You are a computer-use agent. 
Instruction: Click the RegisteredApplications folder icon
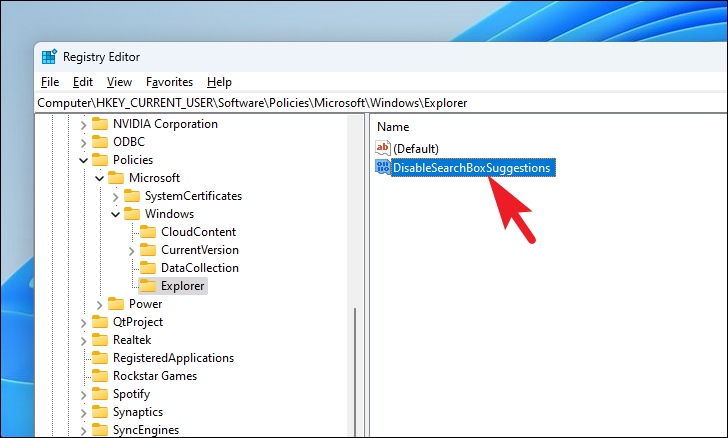[100, 358]
